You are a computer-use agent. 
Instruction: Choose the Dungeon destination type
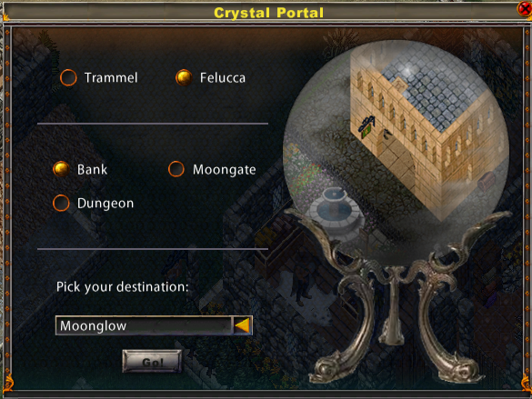[62, 203]
